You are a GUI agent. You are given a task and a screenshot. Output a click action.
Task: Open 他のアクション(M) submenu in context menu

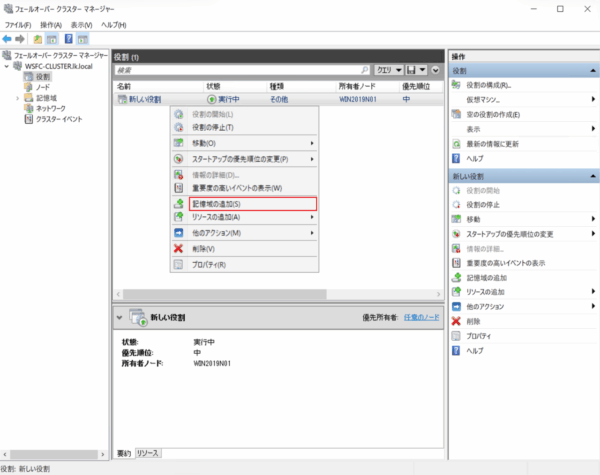[x=245, y=233]
